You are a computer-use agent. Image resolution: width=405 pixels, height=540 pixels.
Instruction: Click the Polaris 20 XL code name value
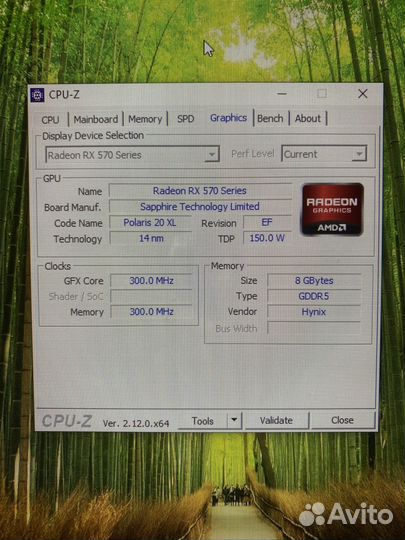[x=150, y=222]
